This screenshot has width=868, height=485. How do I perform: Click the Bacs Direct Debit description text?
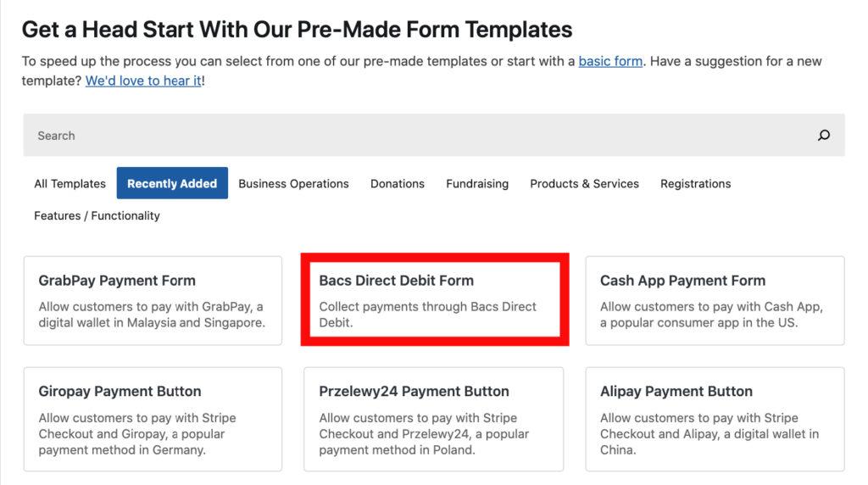427,315
